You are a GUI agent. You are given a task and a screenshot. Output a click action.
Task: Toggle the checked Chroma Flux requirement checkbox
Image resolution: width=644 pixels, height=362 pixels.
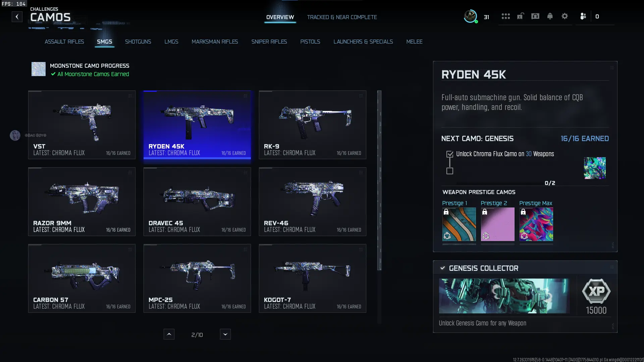point(450,154)
